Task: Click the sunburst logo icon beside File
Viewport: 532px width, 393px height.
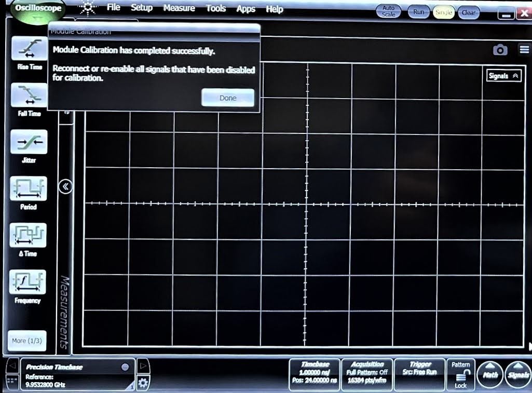Action: click(88, 7)
